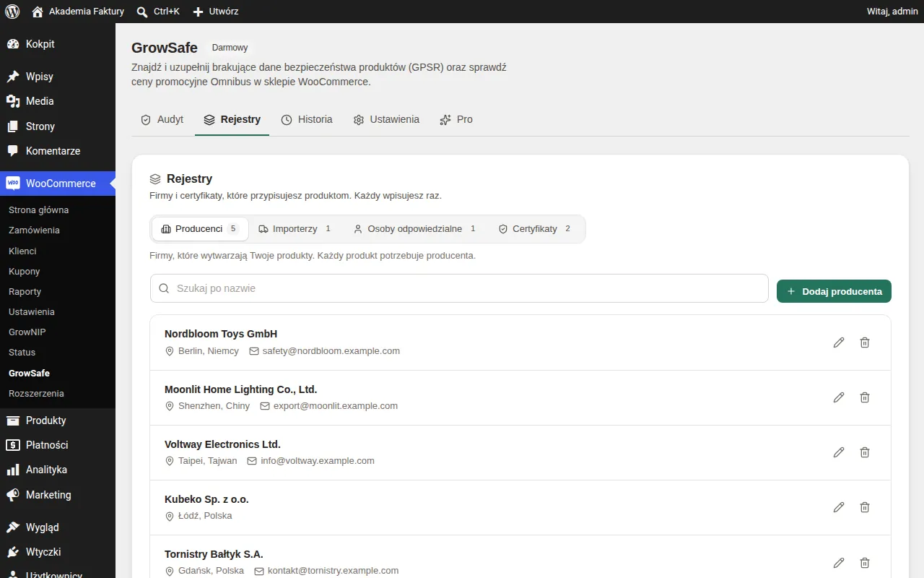Screen dimensions: 924x578
Task: Click the Dodaj producenta button
Action: 834,291
